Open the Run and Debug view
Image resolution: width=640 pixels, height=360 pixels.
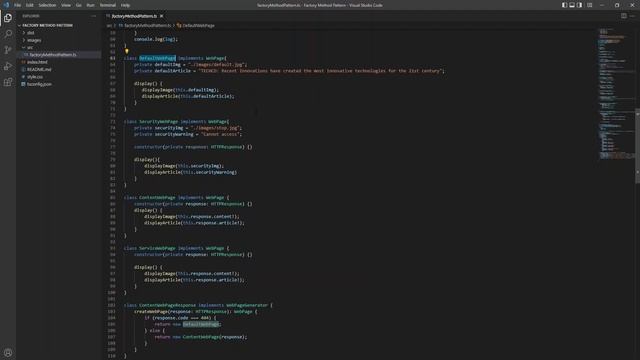(x=8, y=66)
